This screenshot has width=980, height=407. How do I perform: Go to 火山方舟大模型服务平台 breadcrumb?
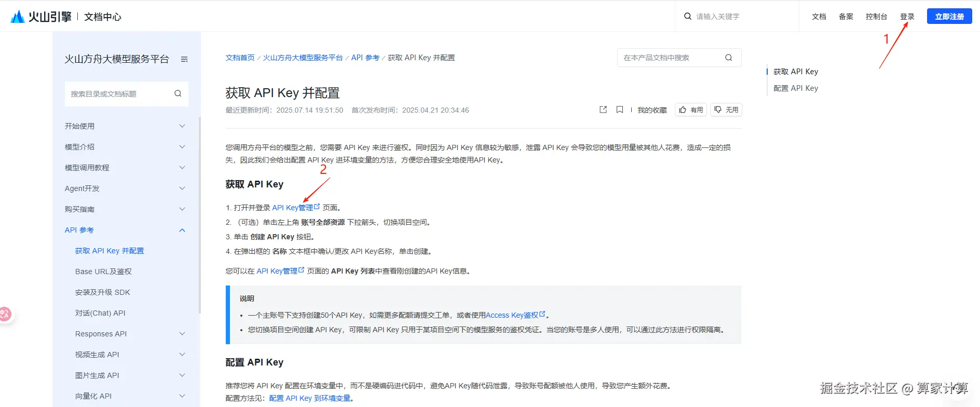click(x=303, y=58)
